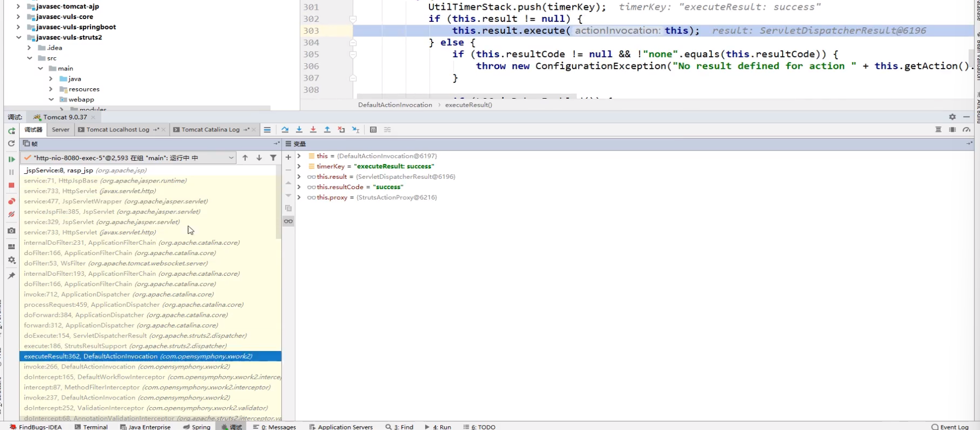Open the thread selector dropdown
Screen dimensions: 980x430
pyautogui.click(x=231, y=158)
